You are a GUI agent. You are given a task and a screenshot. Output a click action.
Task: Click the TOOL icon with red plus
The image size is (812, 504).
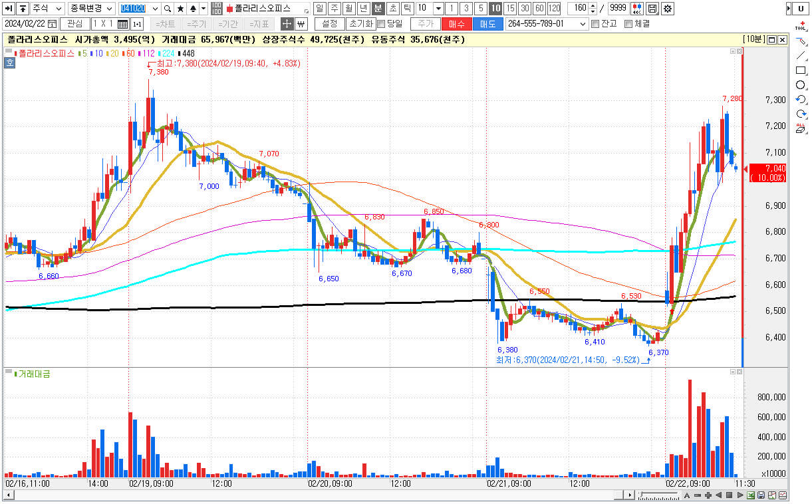pos(801,27)
